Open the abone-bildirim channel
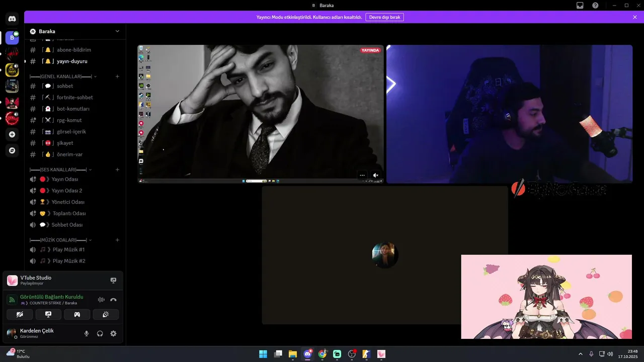The width and height of the screenshot is (644, 362). [75, 50]
